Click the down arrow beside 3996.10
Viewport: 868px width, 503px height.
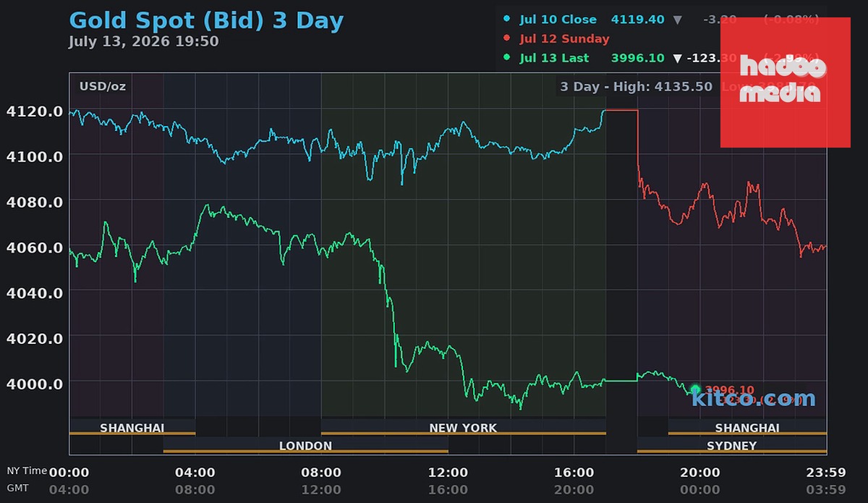coord(677,58)
